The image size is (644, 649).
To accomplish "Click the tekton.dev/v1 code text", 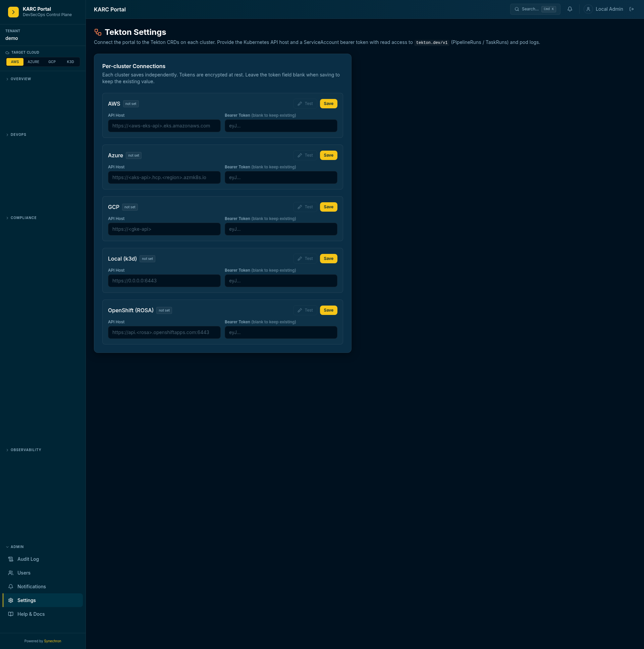I will pyautogui.click(x=432, y=43).
